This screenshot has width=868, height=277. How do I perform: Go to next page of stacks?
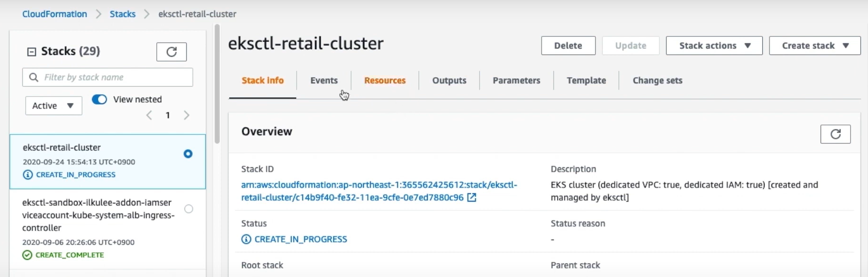click(186, 115)
